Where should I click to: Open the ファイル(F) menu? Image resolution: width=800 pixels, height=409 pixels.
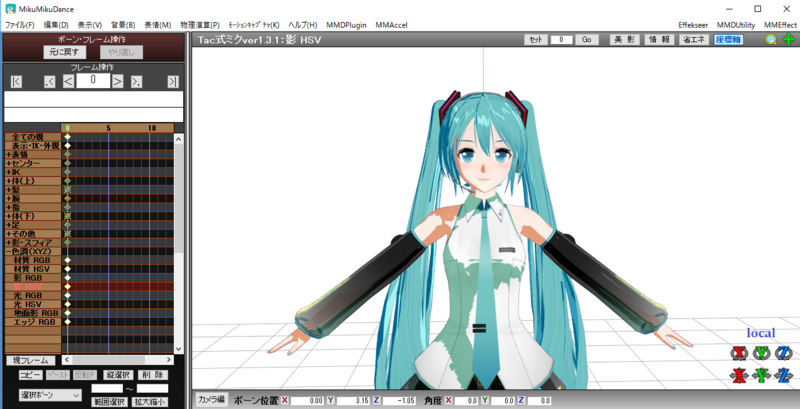click(20, 25)
